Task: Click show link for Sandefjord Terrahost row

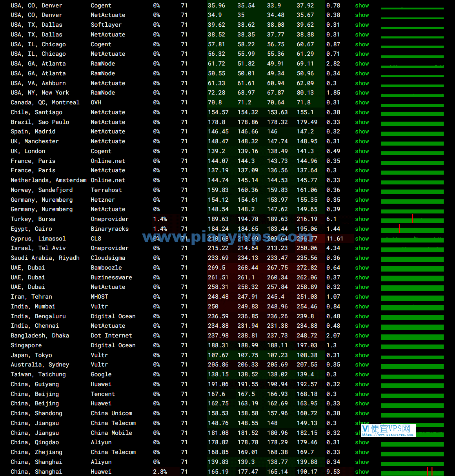Action: [362, 190]
